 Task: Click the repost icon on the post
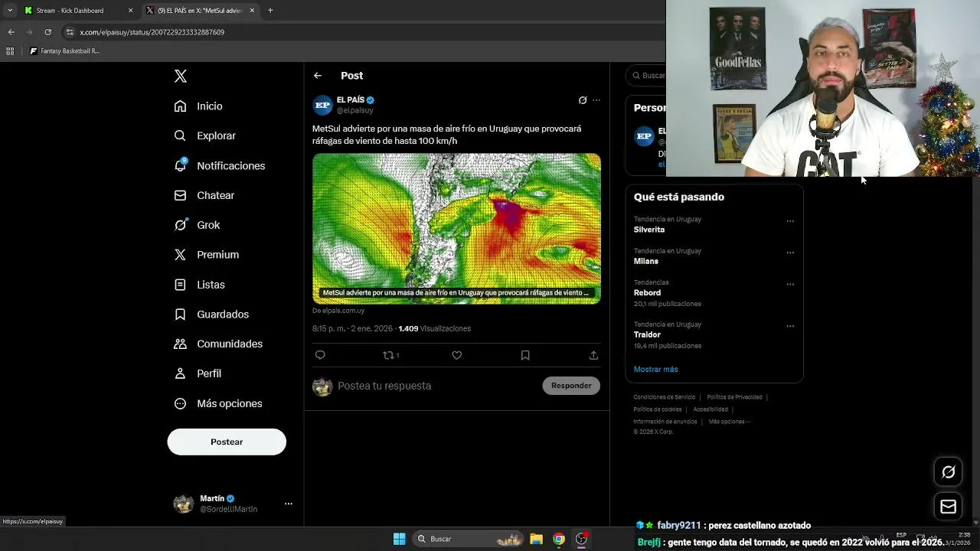[388, 355]
